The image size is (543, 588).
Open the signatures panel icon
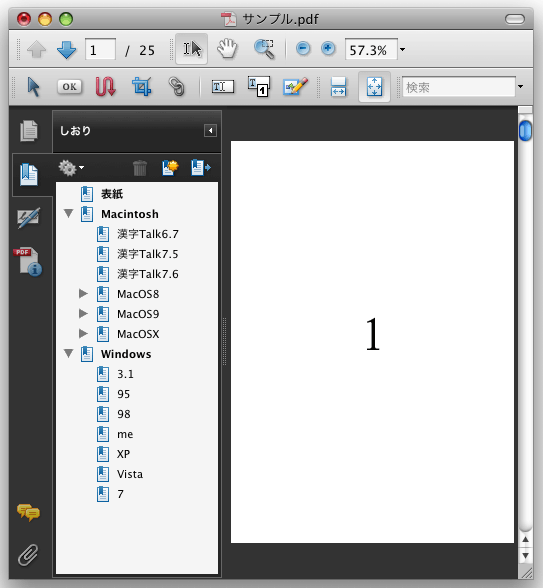(28, 218)
